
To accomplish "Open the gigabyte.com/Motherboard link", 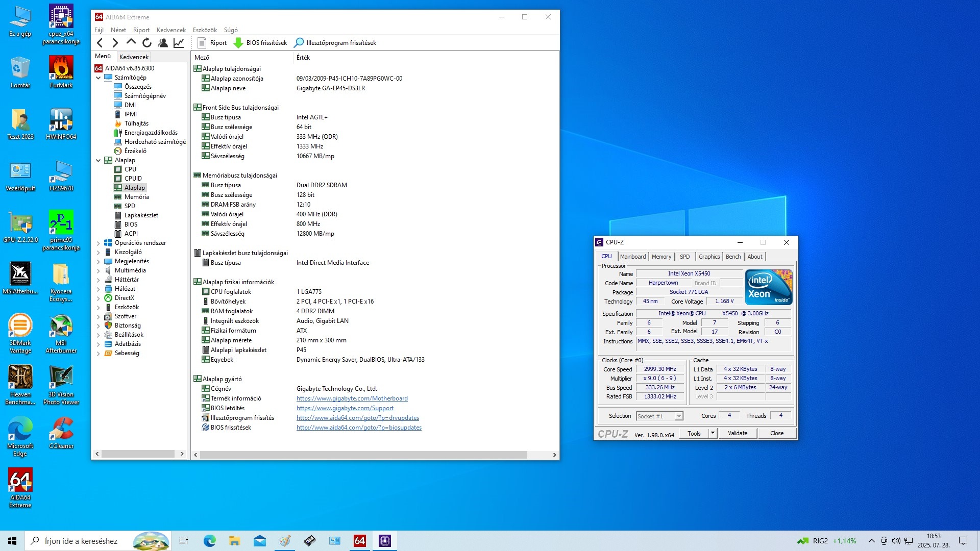I will point(352,398).
